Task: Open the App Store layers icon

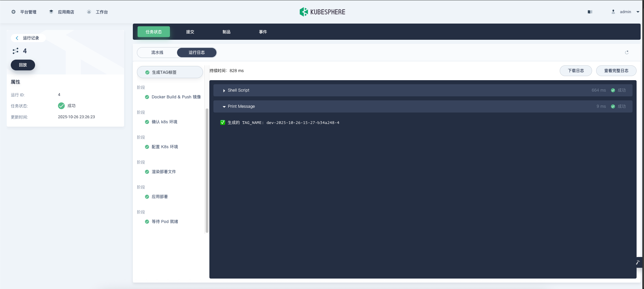Action: [x=51, y=12]
